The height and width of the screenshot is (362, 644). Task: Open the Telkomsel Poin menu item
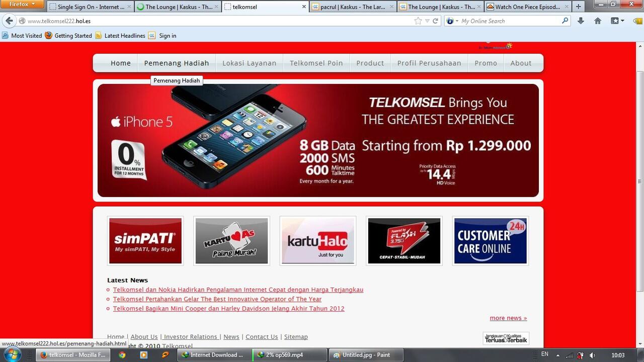316,63
